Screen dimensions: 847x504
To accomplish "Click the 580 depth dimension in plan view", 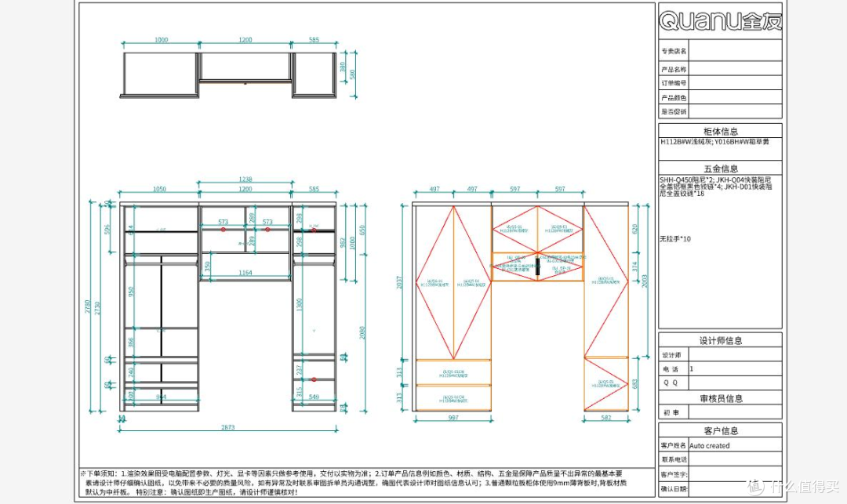I will click(353, 74).
